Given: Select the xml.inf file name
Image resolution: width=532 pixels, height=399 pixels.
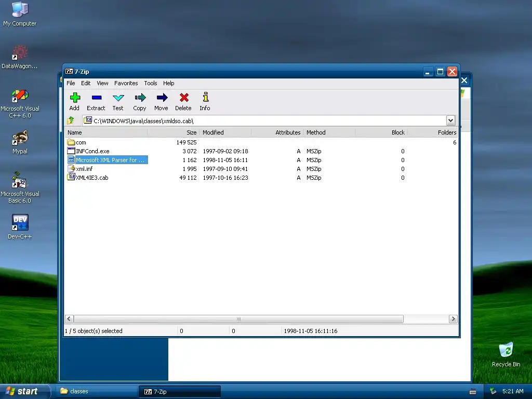Looking at the screenshot, I should click(x=84, y=169).
